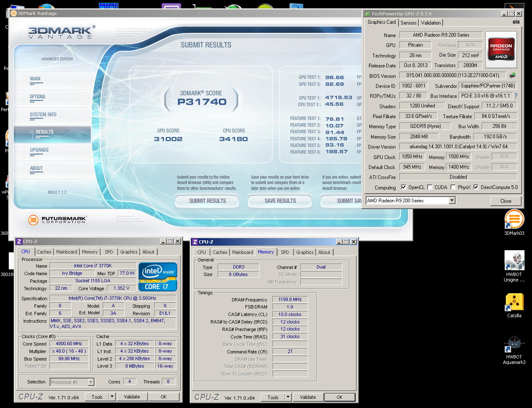
Task: Click the Memory Size 2048 MB field
Action: point(419,136)
